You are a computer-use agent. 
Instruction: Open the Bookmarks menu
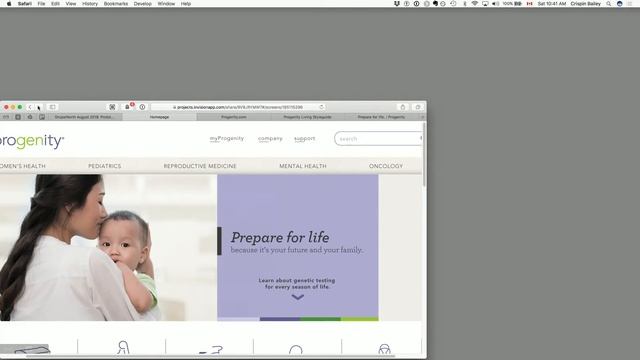[x=116, y=4]
